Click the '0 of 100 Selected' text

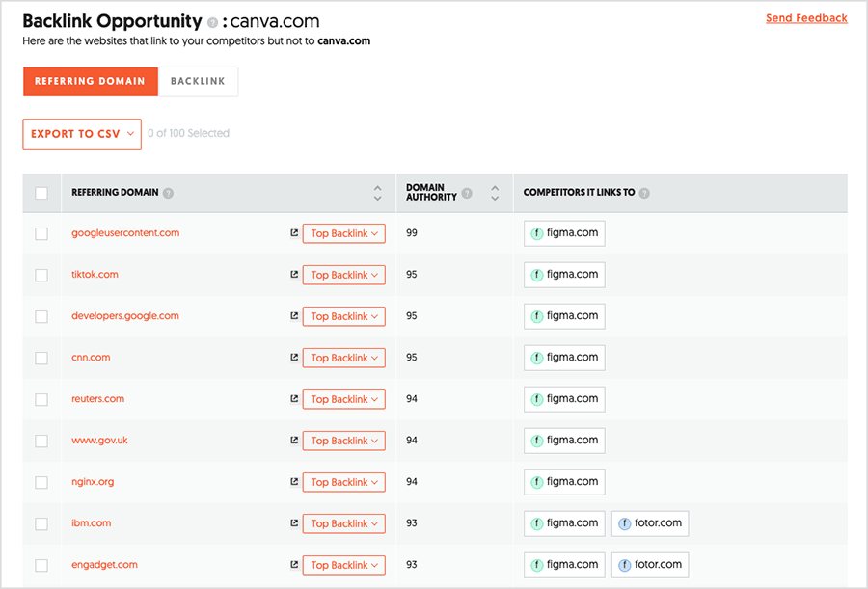coord(188,133)
